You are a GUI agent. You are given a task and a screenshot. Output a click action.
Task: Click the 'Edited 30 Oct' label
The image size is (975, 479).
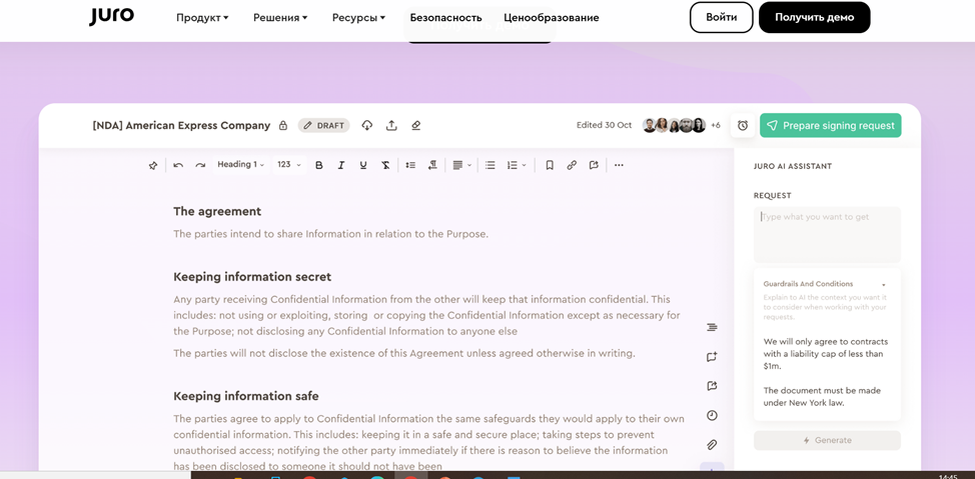[604, 125]
